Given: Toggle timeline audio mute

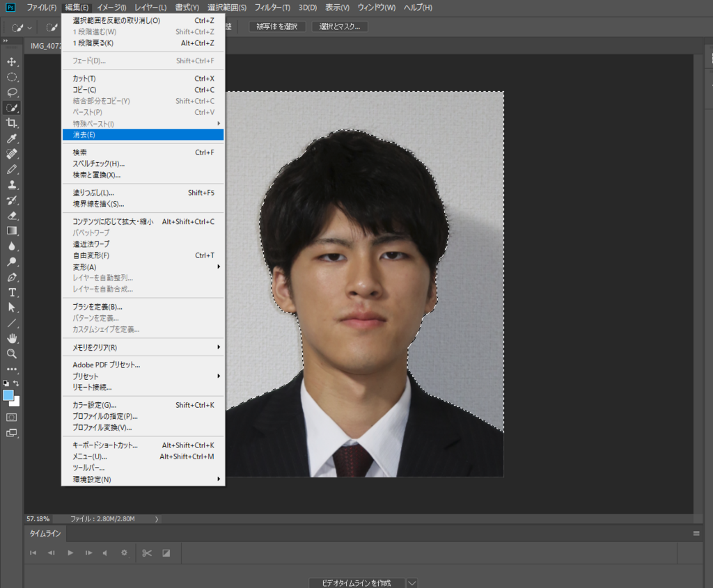Looking at the screenshot, I should (105, 553).
